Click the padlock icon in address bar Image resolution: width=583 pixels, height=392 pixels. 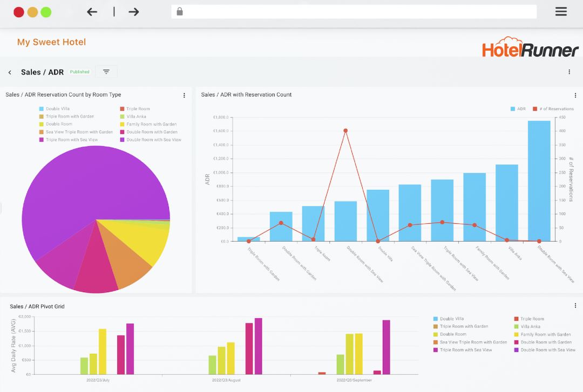pos(180,12)
